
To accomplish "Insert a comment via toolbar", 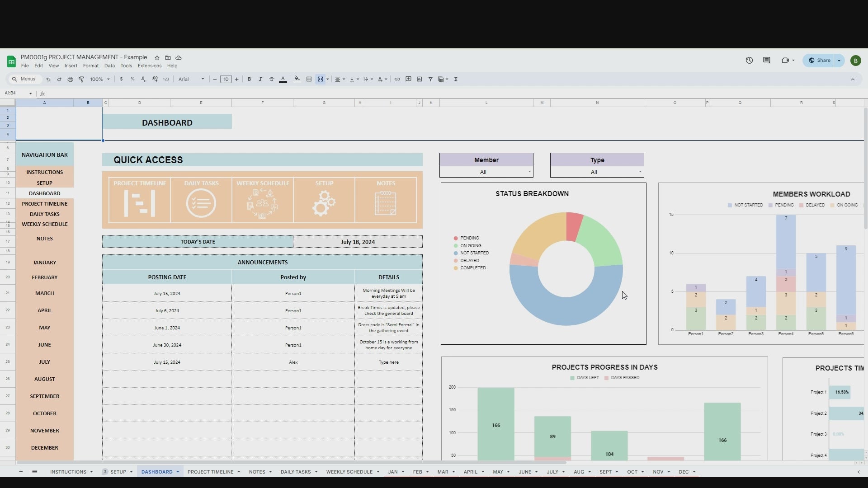I will point(408,79).
